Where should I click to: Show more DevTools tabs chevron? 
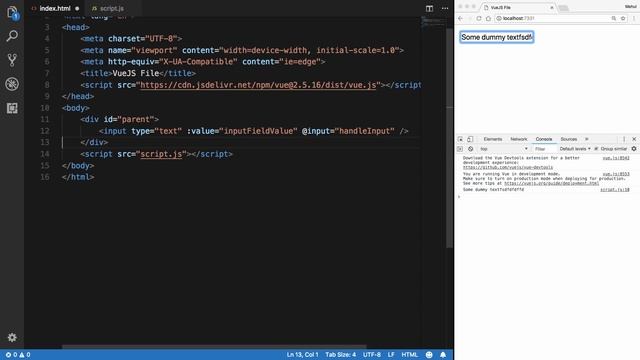tap(587, 139)
